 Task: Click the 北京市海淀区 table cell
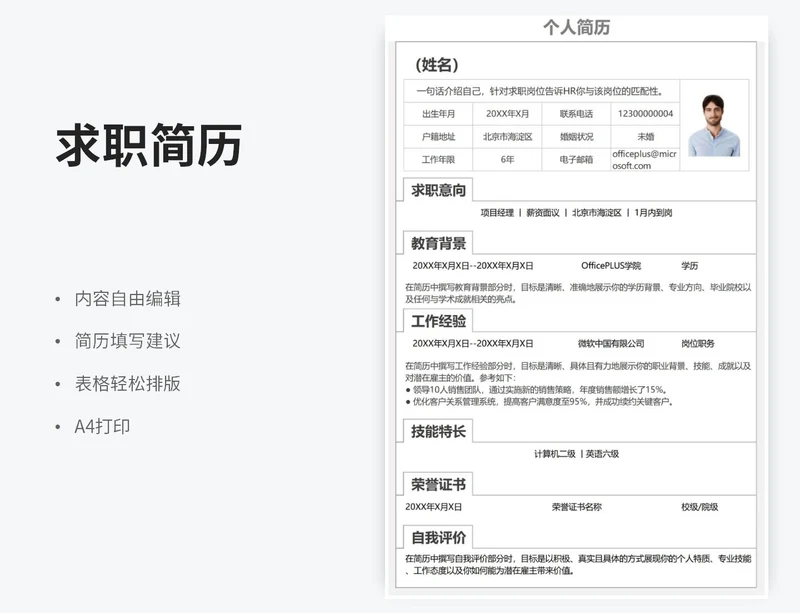[x=507, y=137]
